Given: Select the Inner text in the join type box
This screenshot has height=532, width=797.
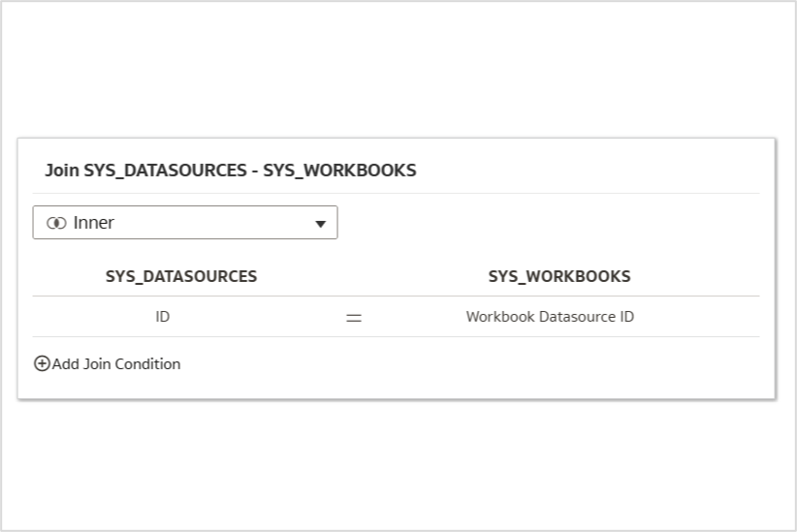Looking at the screenshot, I should [94, 223].
